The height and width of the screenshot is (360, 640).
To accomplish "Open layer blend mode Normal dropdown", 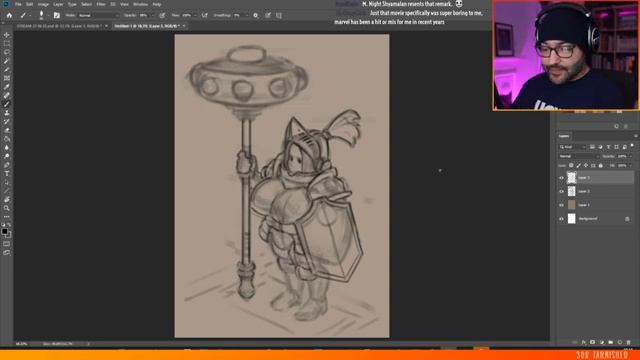I will 579,156.
